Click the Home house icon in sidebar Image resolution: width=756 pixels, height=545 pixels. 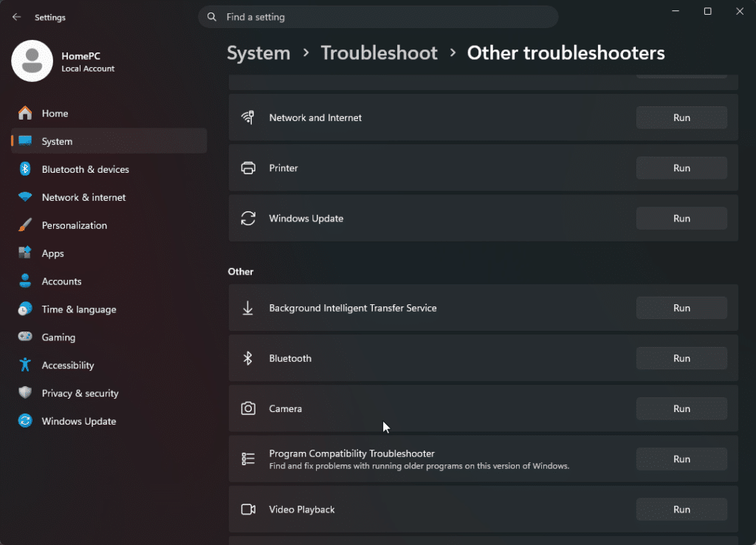tap(25, 113)
